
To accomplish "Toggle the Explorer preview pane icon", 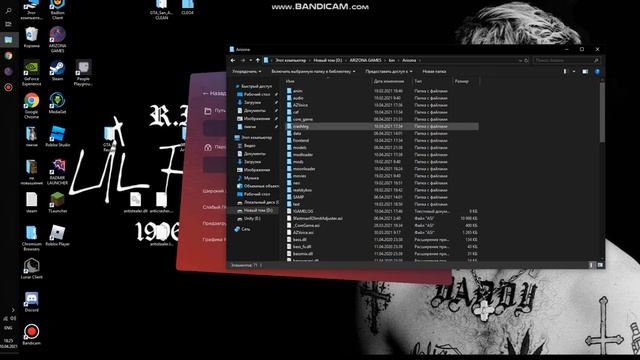I will pos(585,71).
